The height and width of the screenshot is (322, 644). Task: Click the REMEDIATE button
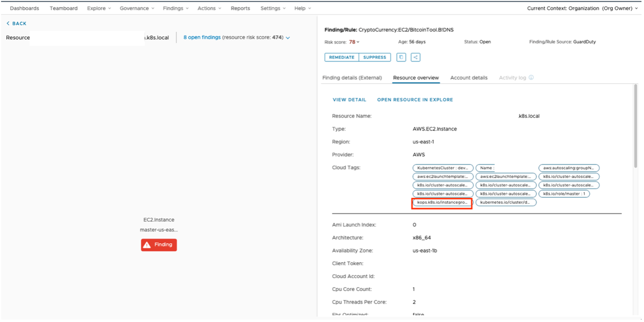pyautogui.click(x=342, y=57)
